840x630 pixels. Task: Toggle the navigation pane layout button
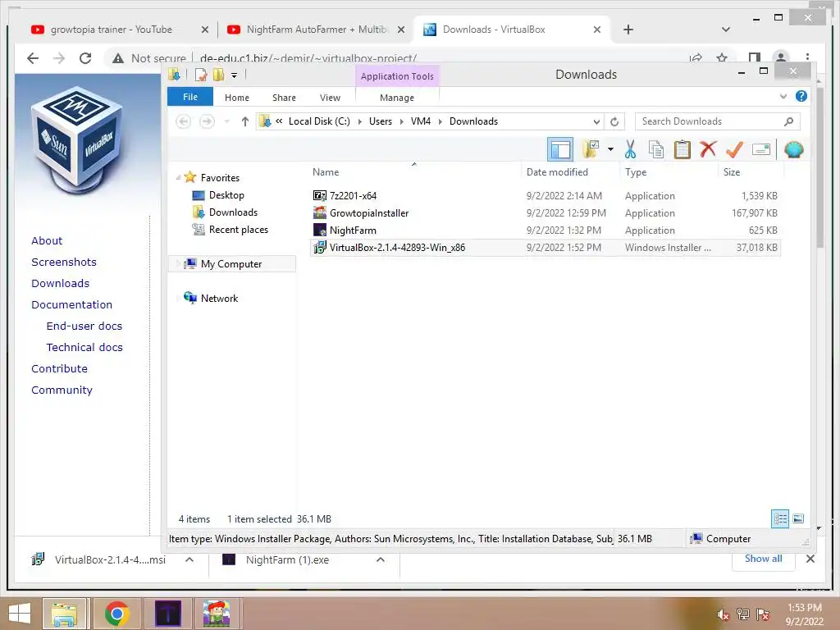point(559,149)
